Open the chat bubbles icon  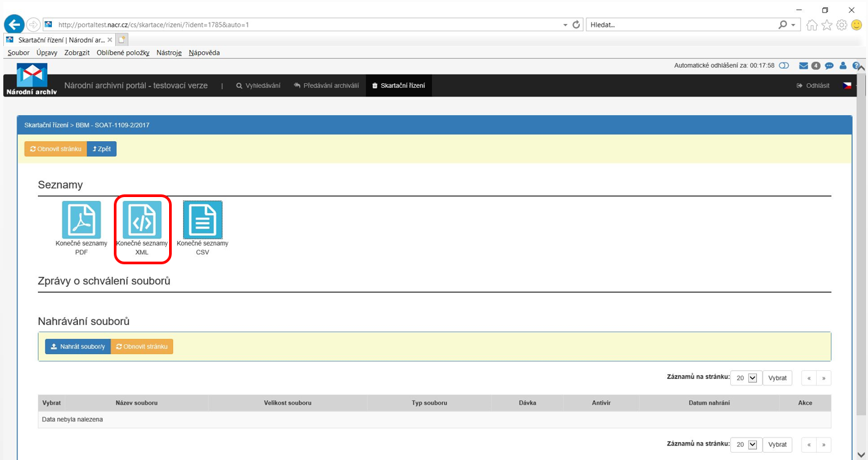coord(829,66)
